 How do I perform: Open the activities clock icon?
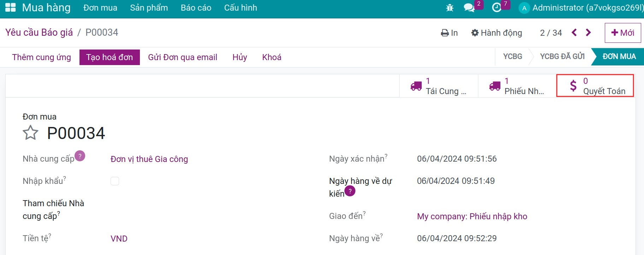pos(497,8)
